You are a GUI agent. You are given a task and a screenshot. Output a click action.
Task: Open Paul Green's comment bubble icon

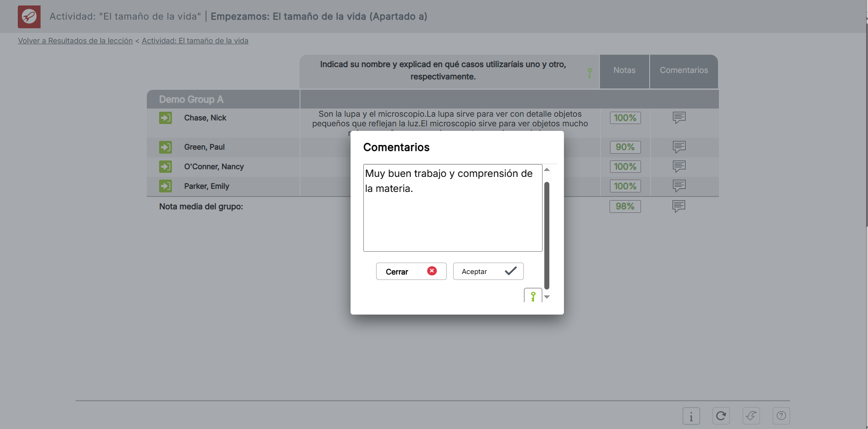coord(679,147)
